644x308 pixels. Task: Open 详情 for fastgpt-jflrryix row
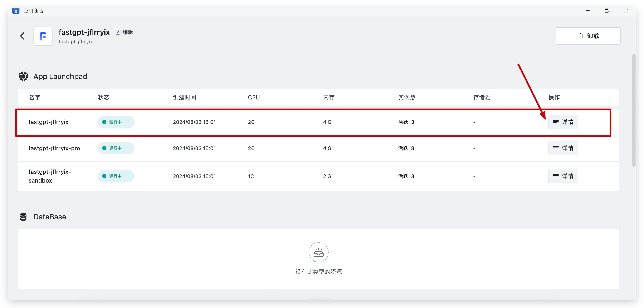tap(563, 122)
